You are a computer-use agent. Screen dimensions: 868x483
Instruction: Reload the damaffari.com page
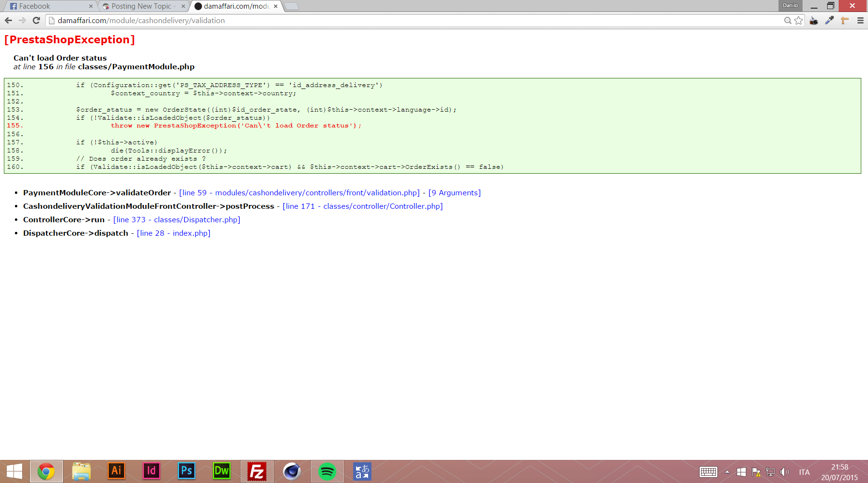point(36,20)
